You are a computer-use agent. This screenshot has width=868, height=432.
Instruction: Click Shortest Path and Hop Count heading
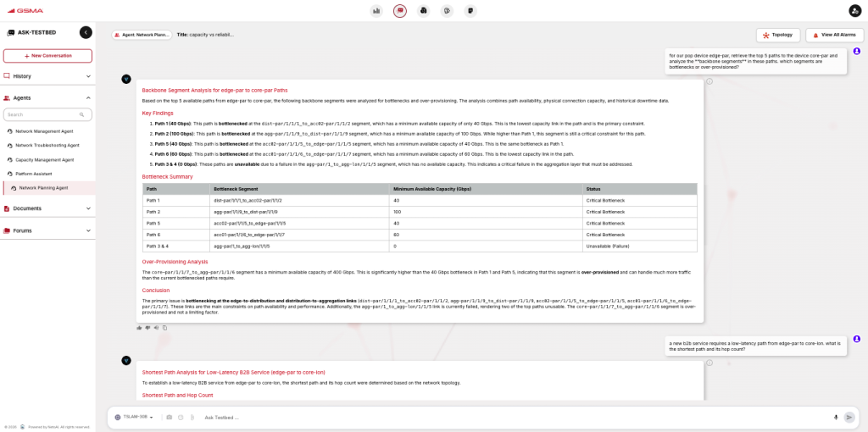click(178, 396)
